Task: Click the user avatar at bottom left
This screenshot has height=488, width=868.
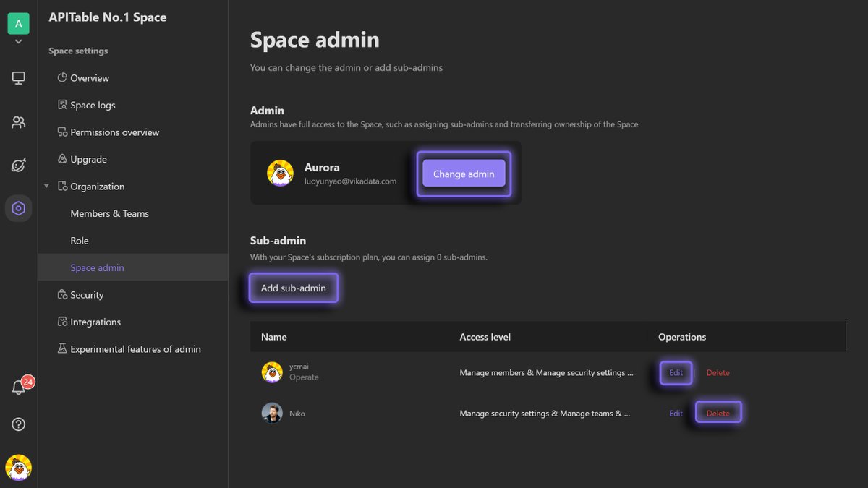Action: pos(18,468)
